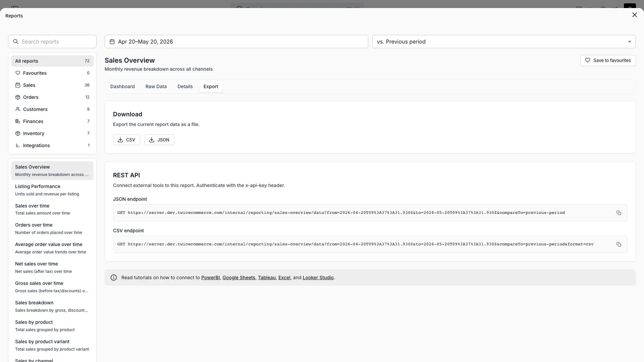Screen dimensions: 644x362
Task: Select the Export tab
Action: [211, 86]
